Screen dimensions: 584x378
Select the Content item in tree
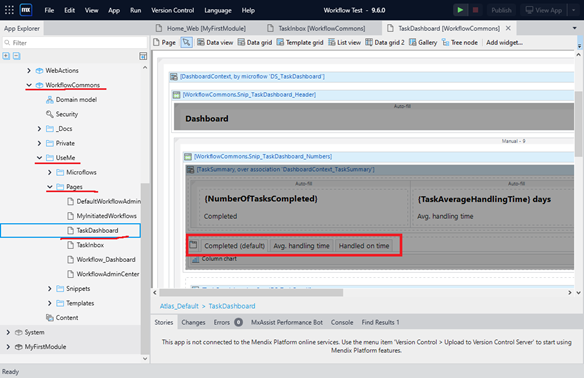(x=62, y=317)
